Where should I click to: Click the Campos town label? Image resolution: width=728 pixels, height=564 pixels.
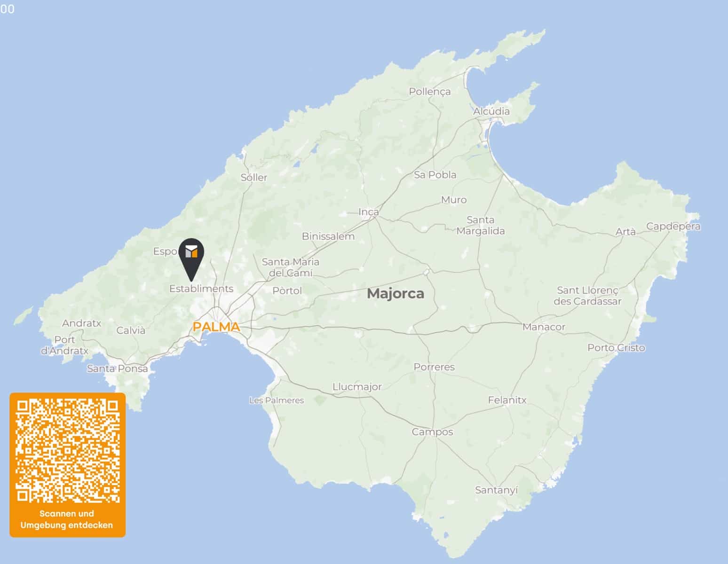click(x=432, y=432)
